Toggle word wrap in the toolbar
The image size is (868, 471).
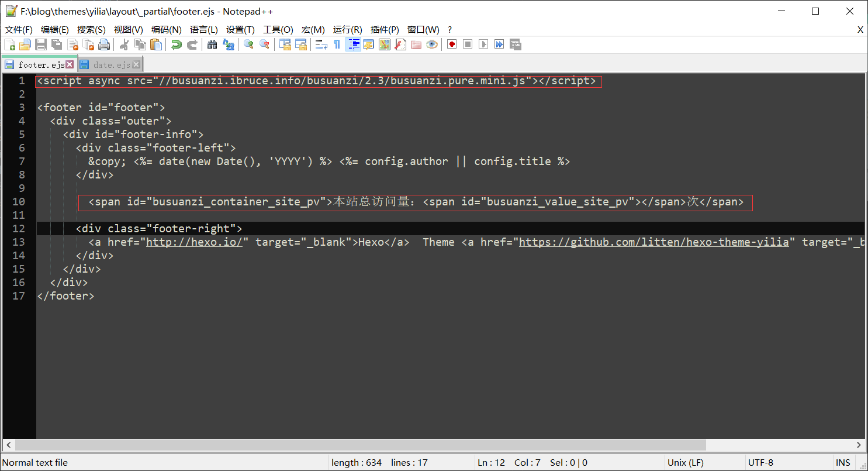(x=321, y=44)
